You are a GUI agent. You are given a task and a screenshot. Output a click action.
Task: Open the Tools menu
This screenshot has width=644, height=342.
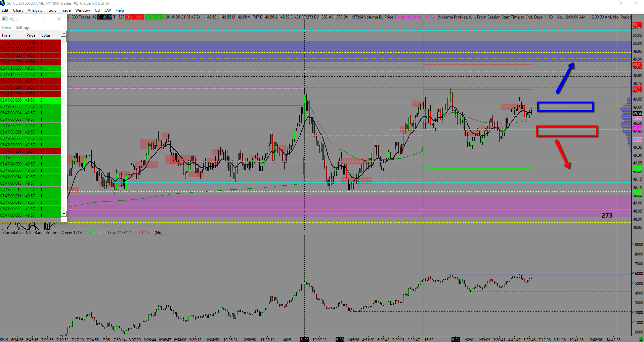[51, 10]
